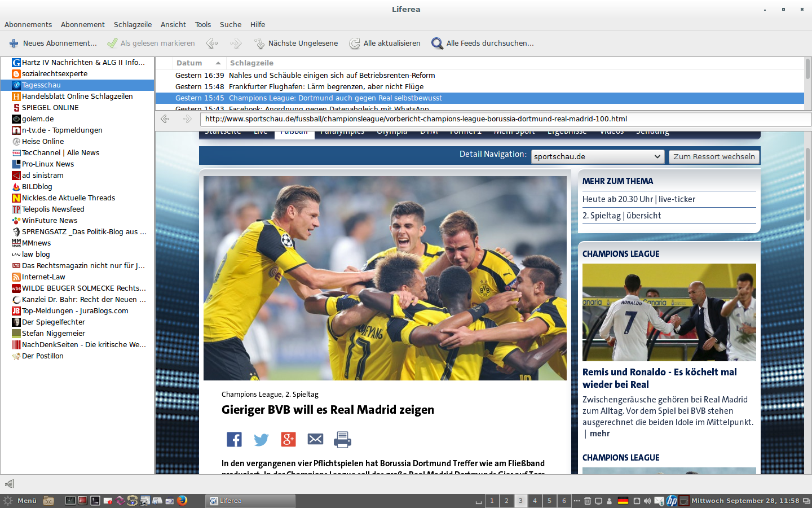Open the Hilfe menu
The height and width of the screenshot is (508, 812).
[x=258, y=24]
